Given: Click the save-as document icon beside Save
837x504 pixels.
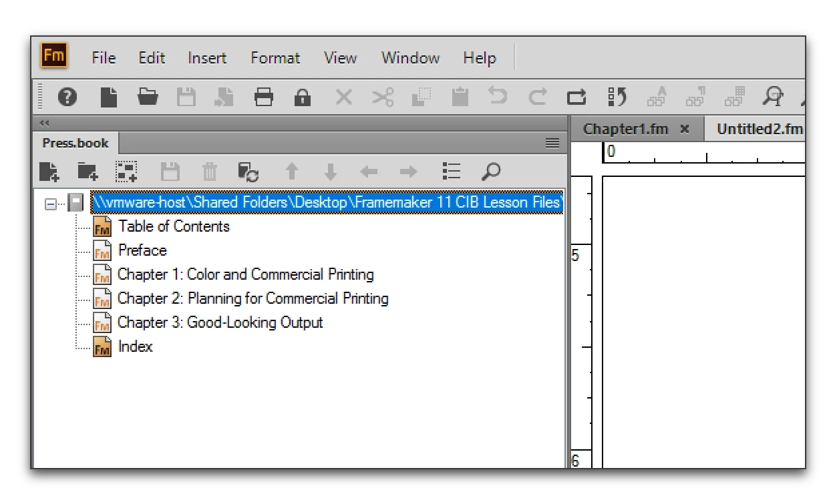Looking at the screenshot, I should (224, 97).
